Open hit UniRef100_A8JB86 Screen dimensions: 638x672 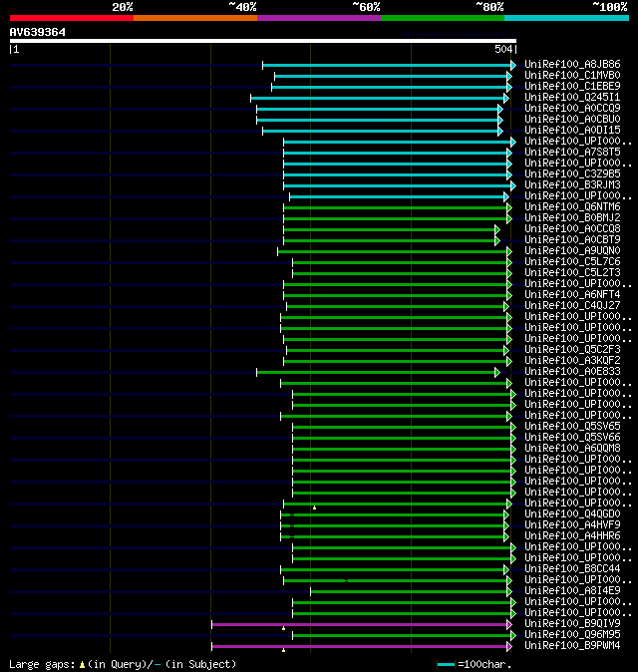(572, 64)
